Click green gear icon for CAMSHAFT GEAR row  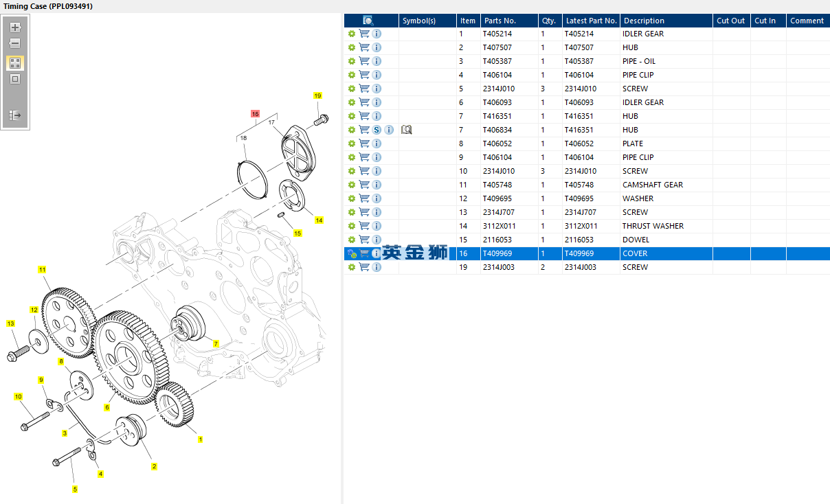point(352,185)
